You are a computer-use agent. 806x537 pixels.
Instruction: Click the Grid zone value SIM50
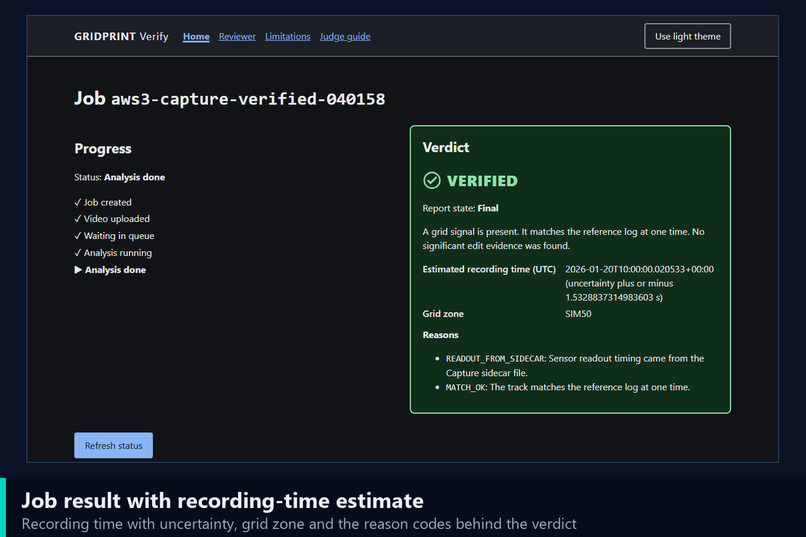pos(578,313)
